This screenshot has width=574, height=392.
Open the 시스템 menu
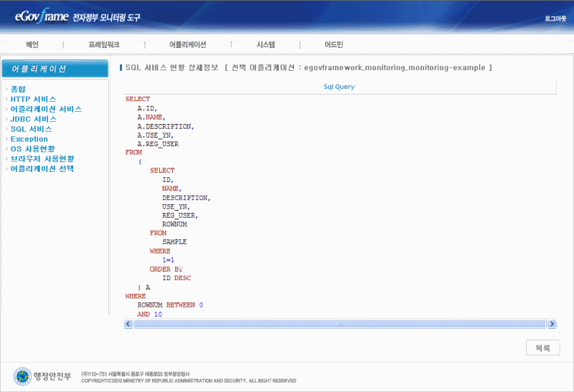tap(265, 44)
